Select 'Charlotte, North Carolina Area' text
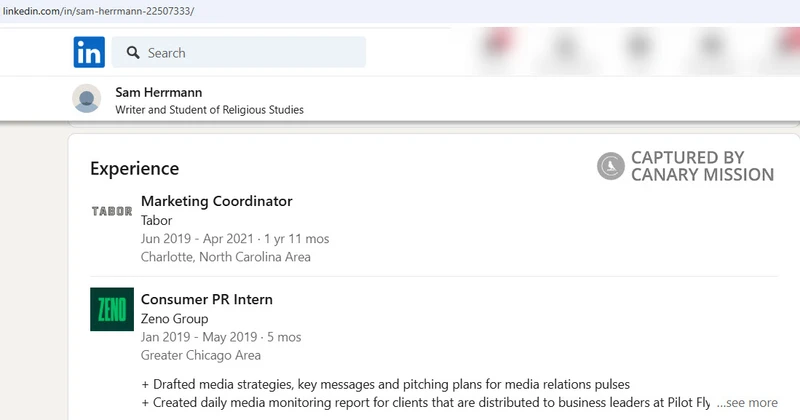The width and height of the screenshot is (800, 420). 226,257
